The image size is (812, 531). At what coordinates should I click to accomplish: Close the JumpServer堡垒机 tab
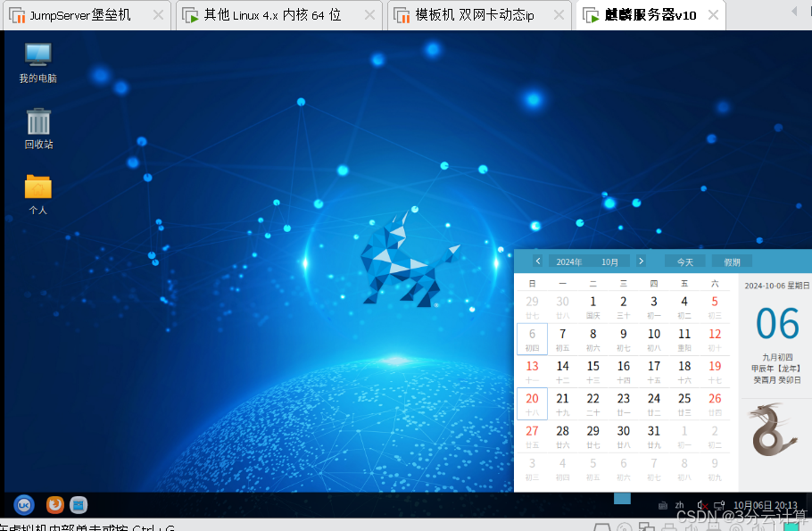[158, 15]
